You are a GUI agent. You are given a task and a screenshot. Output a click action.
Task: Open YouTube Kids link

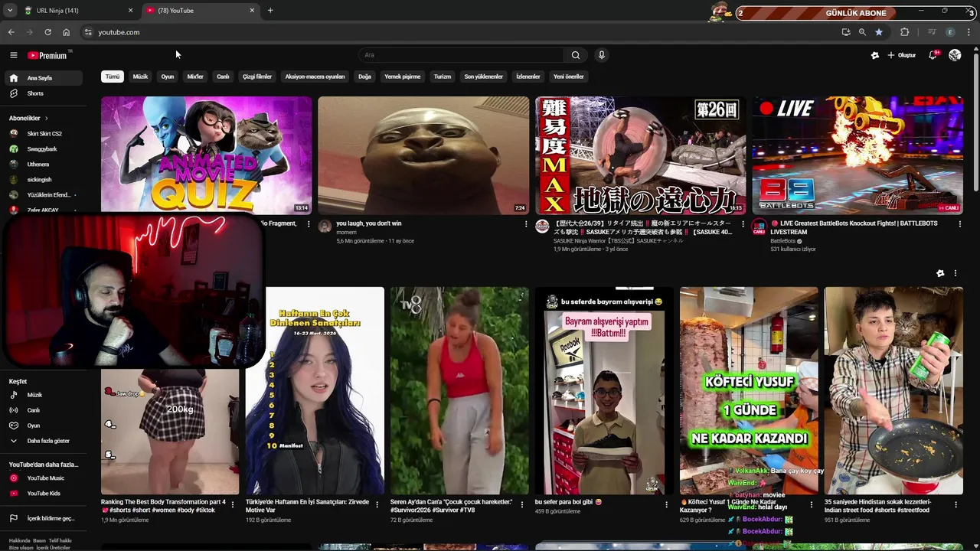42,494
